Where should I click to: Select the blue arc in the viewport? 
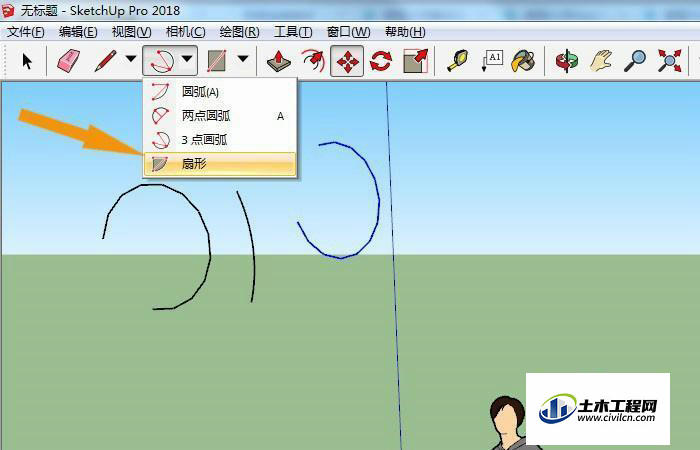pyautogui.click(x=379, y=201)
